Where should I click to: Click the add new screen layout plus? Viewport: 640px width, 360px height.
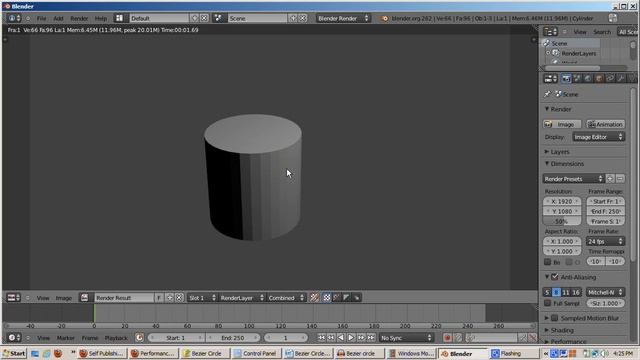pyautogui.click(x=195, y=18)
